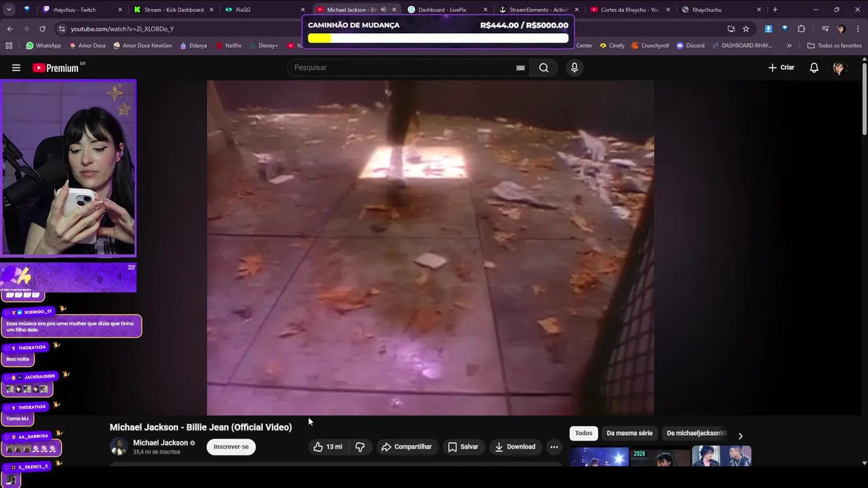
Task: Install app icon in address bar
Action: [731, 28]
